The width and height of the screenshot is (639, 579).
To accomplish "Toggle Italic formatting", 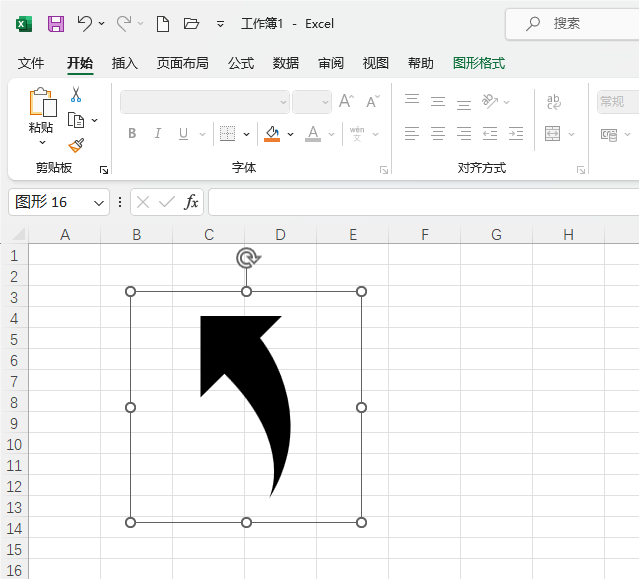I will pyautogui.click(x=157, y=133).
